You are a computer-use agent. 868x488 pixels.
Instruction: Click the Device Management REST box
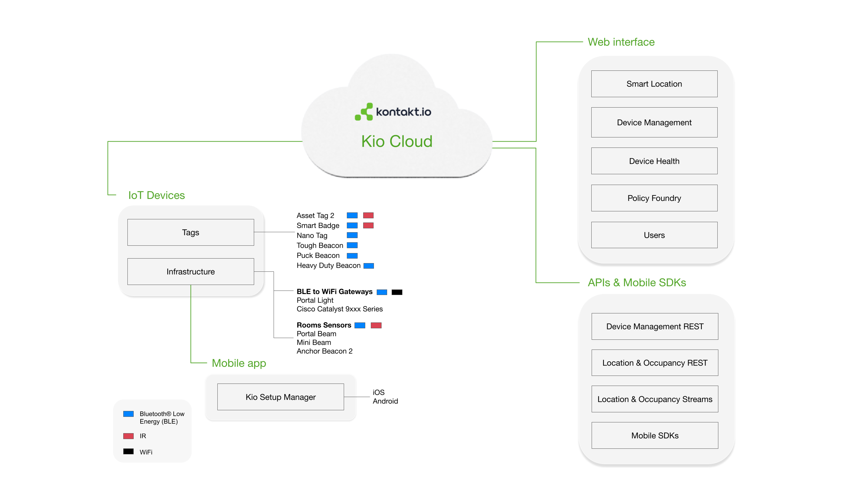(x=655, y=327)
